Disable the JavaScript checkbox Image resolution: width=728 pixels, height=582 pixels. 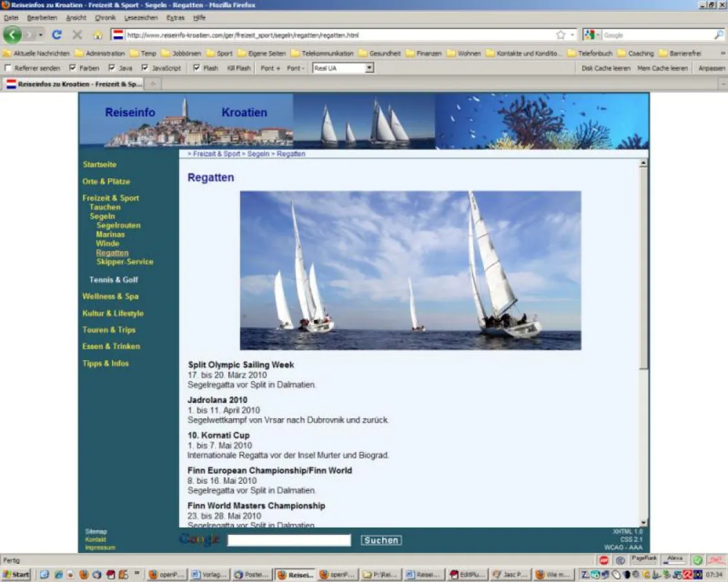point(146,67)
